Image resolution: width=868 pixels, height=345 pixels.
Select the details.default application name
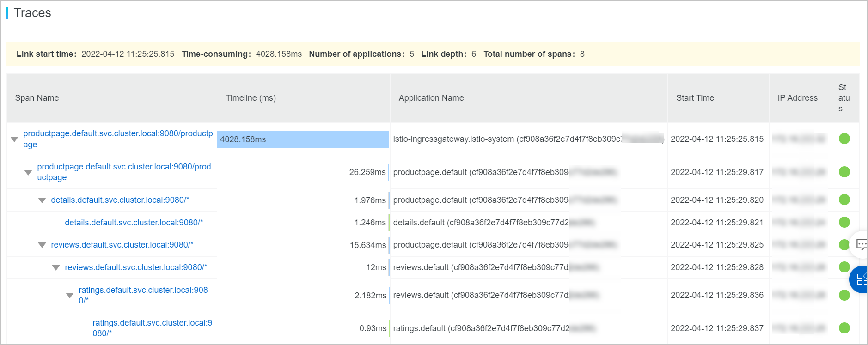pos(493,223)
